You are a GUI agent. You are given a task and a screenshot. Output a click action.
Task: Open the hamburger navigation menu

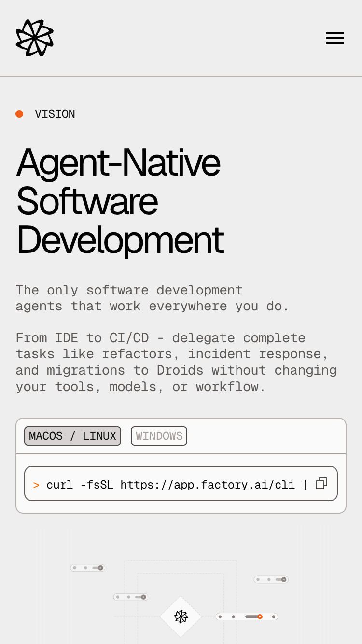334,38
